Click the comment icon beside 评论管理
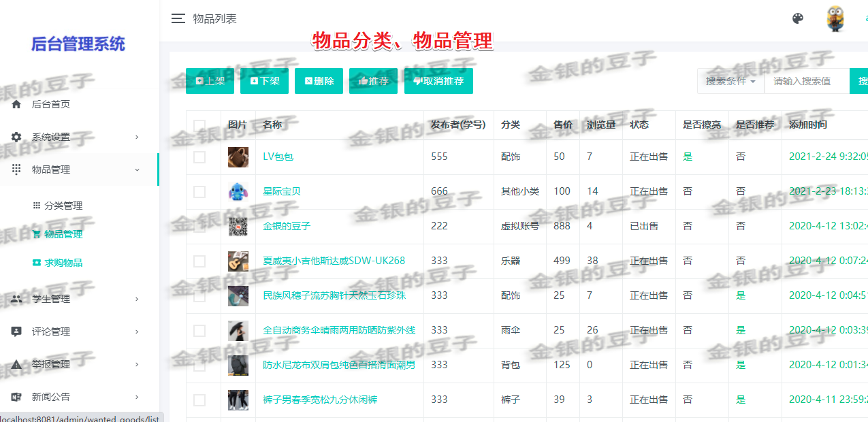Image resolution: width=868 pixels, height=422 pixels. (x=16, y=331)
